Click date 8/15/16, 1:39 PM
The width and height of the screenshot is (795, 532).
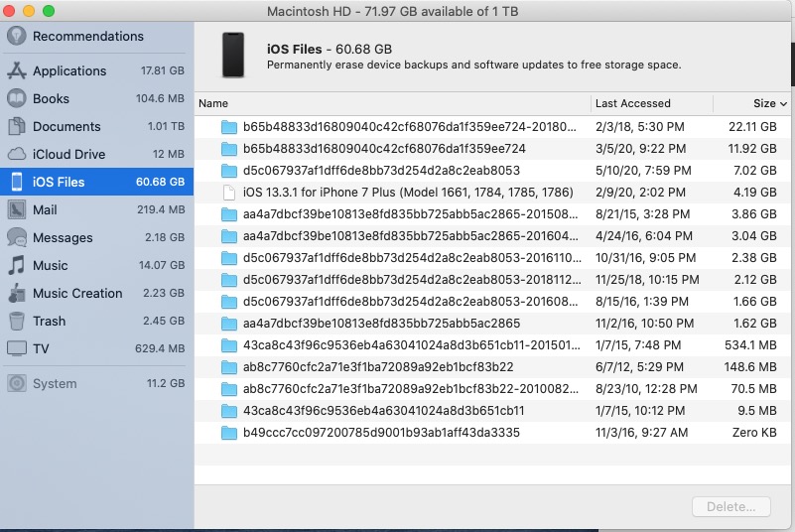point(642,302)
